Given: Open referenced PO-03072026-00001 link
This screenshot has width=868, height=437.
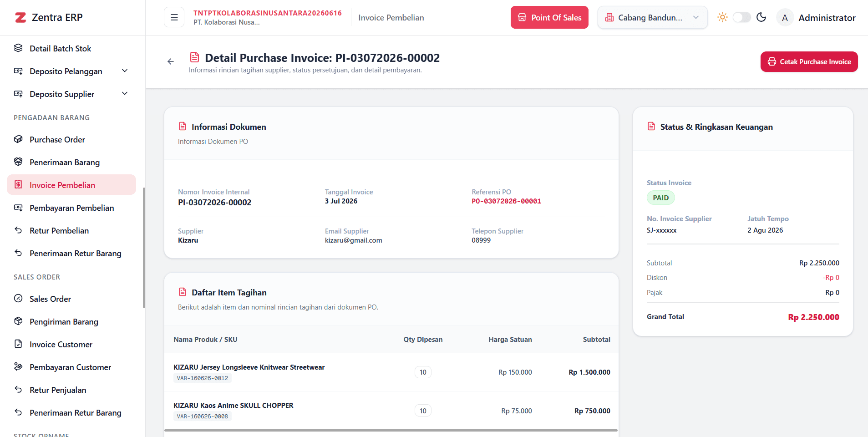Looking at the screenshot, I should (506, 201).
